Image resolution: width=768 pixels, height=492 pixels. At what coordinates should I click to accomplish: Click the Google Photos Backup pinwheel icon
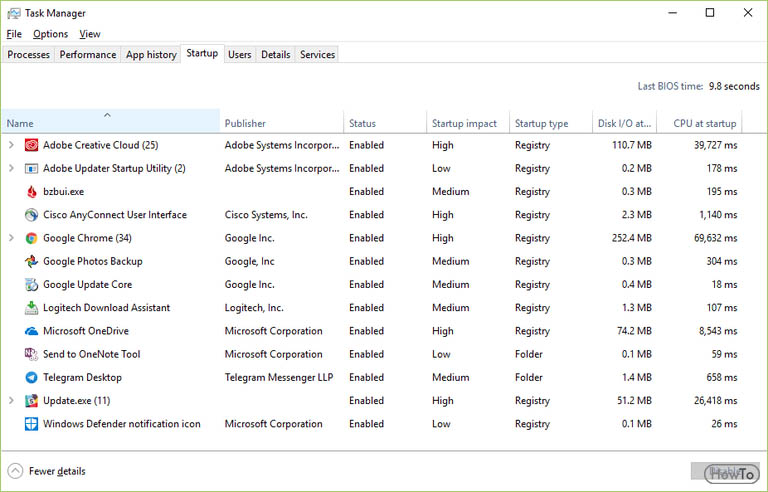coord(31,261)
